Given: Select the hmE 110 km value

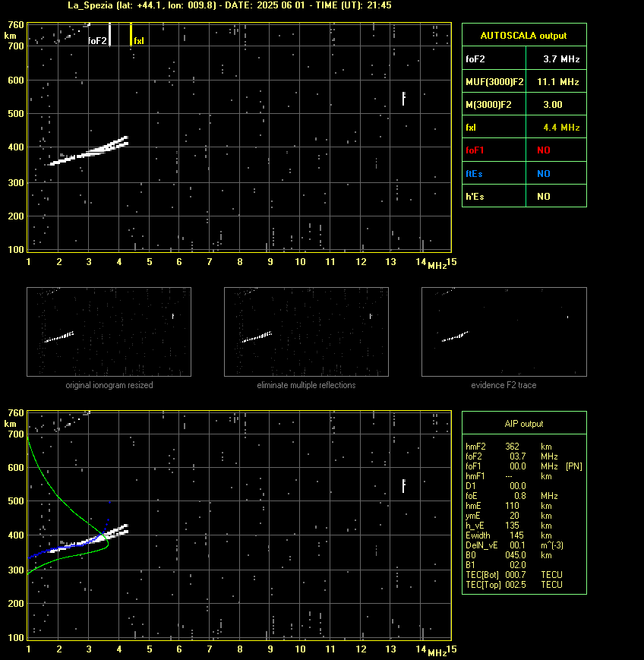Looking at the screenshot, I should pos(512,506).
